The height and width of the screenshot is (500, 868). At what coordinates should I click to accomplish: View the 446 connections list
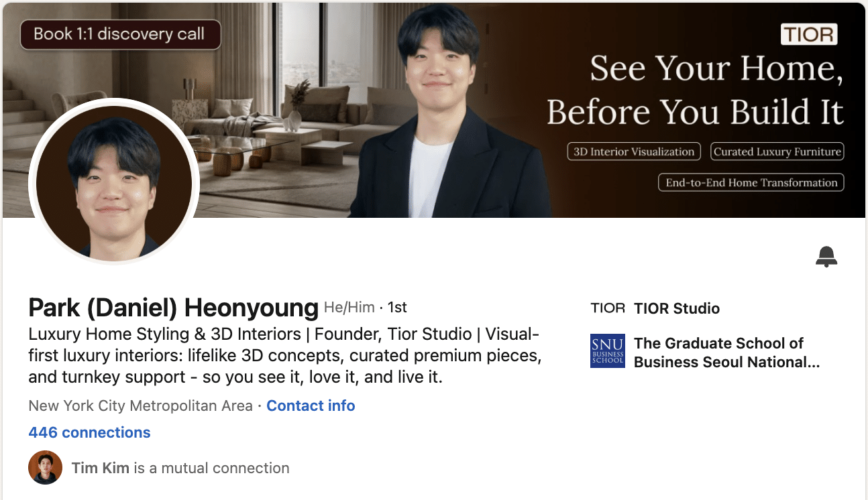(x=89, y=433)
